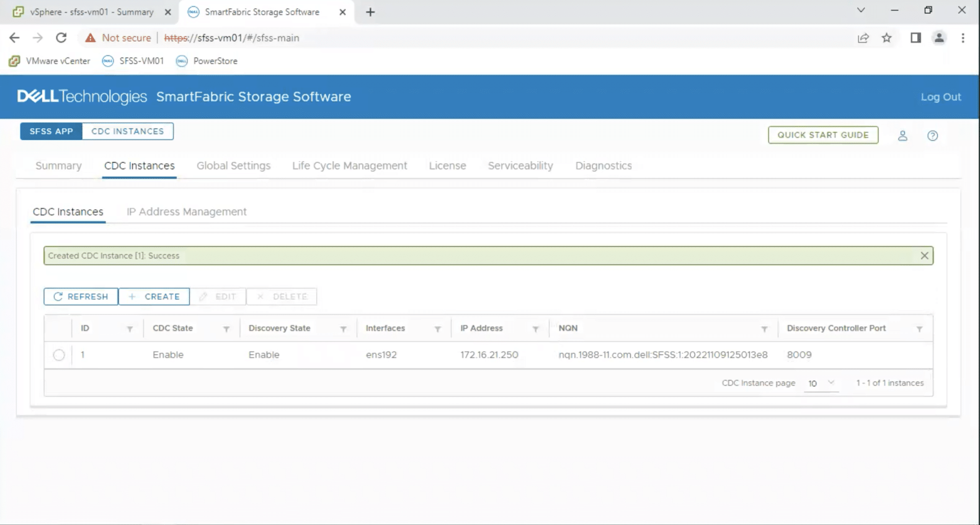Sort by the Discovery State column header
Viewport: 980px width, 525px height.
coord(279,328)
